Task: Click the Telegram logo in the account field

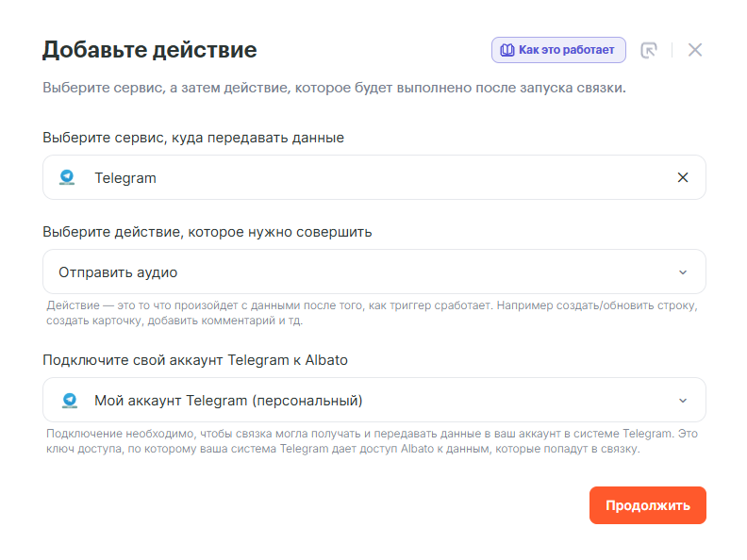Action: (x=68, y=400)
